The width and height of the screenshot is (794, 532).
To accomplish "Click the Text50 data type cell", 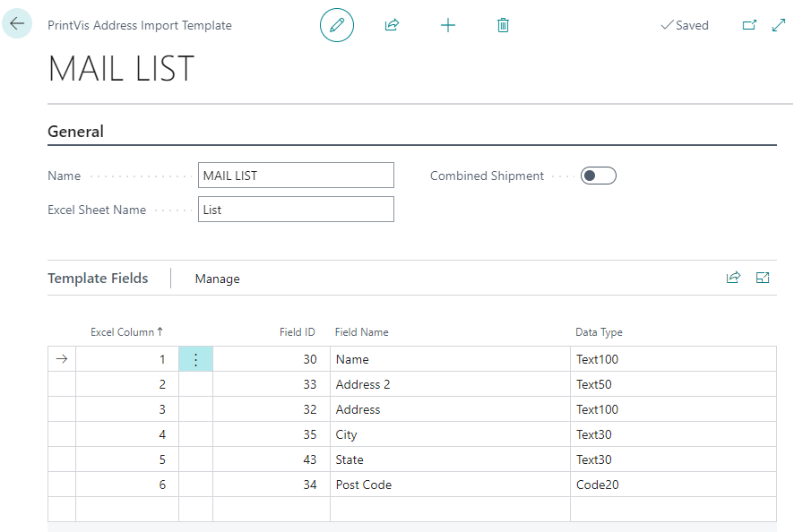I will (x=674, y=384).
